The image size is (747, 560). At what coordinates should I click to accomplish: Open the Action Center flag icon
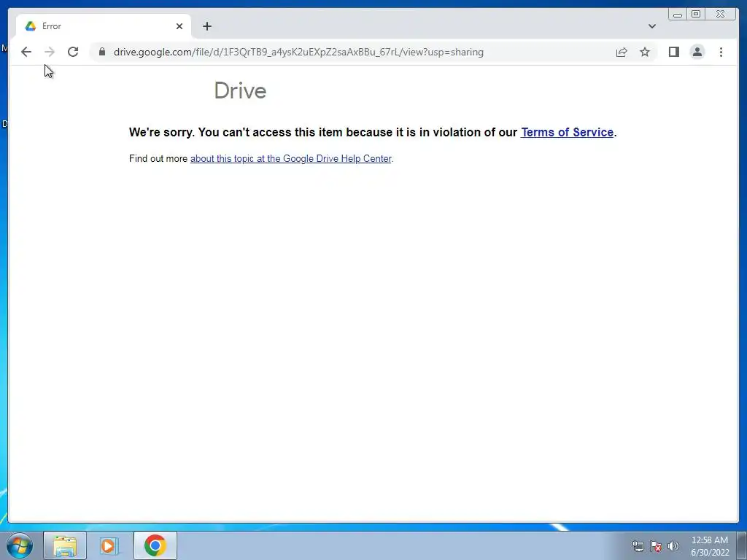pyautogui.click(x=656, y=546)
